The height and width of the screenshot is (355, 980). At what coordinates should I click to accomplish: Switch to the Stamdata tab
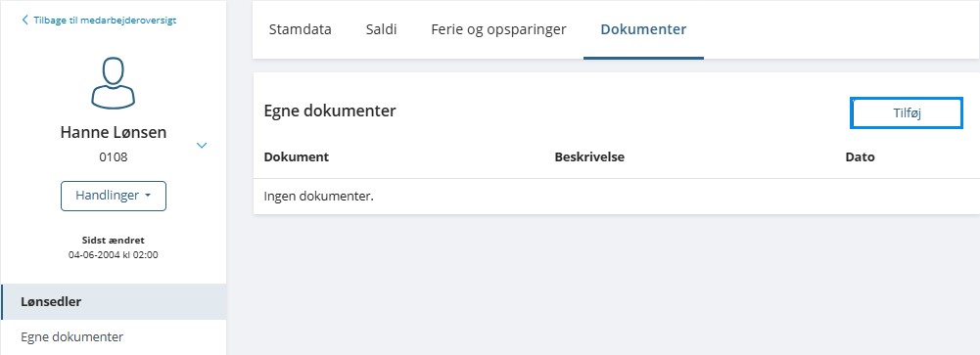pos(300,29)
